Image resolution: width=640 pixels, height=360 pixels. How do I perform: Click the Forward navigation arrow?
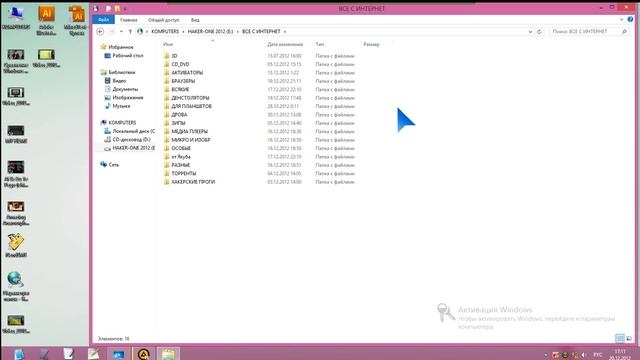[x=111, y=31]
